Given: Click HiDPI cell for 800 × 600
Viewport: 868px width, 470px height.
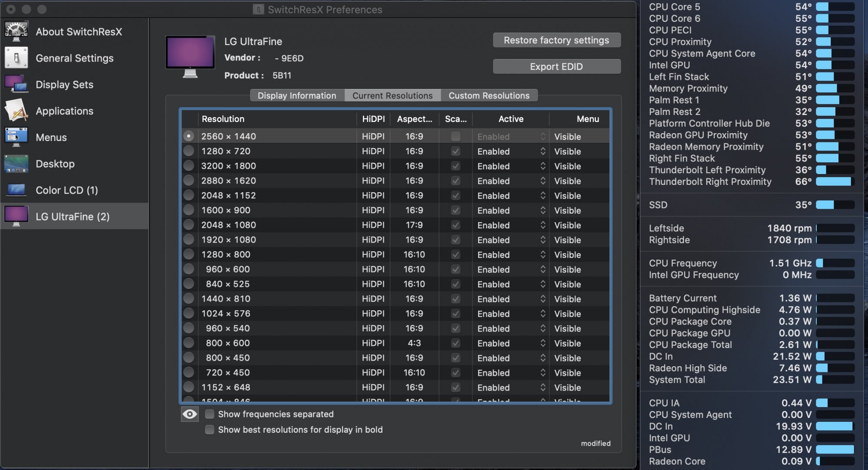Looking at the screenshot, I should tap(373, 343).
